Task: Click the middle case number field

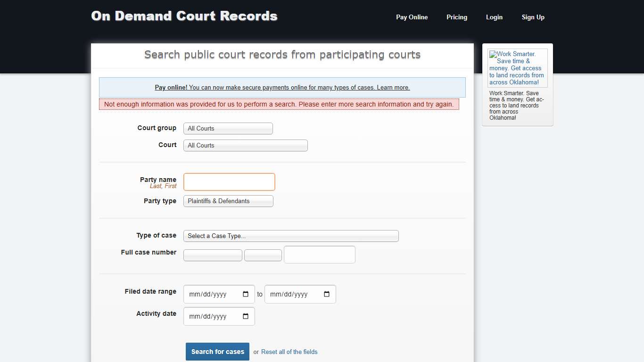Action: (x=263, y=255)
